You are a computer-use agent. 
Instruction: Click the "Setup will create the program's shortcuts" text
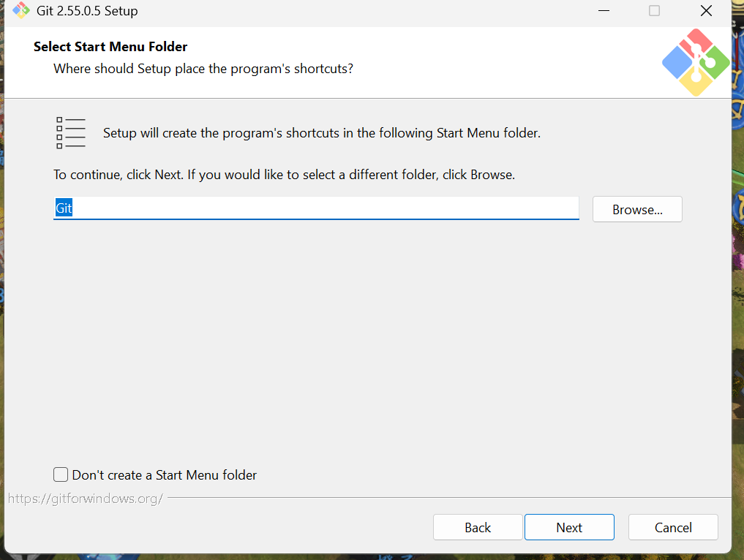click(322, 133)
